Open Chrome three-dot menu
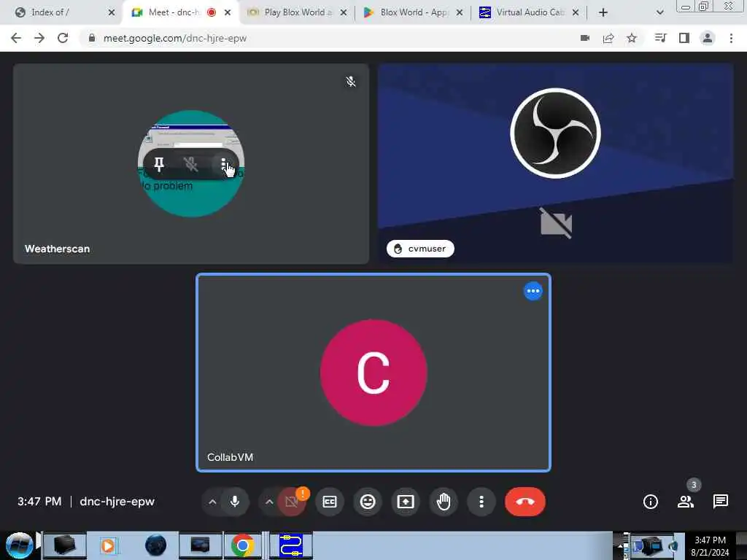Viewport: 747px width, 560px height. click(x=731, y=38)
